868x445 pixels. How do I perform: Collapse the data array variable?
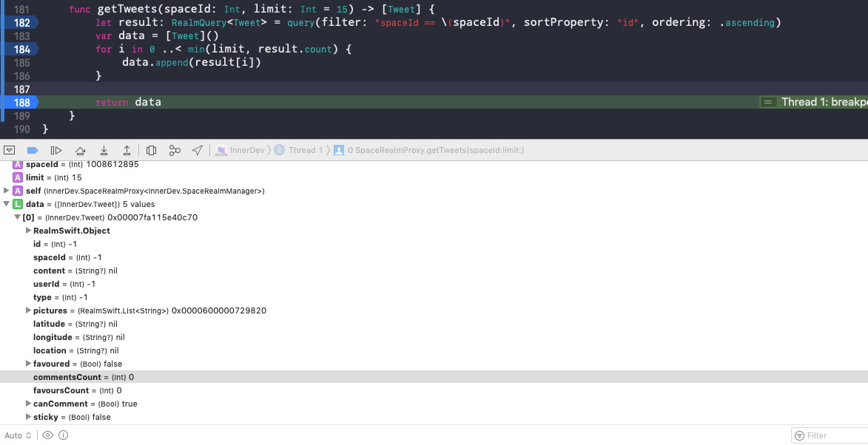point(7,204)
